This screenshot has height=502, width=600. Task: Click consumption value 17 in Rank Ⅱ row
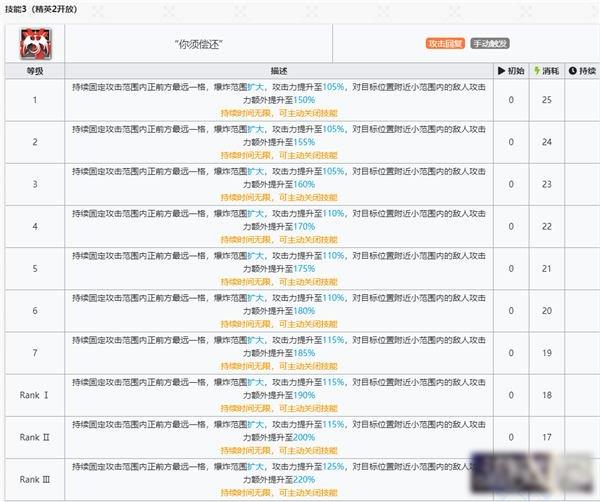[547, 437]
